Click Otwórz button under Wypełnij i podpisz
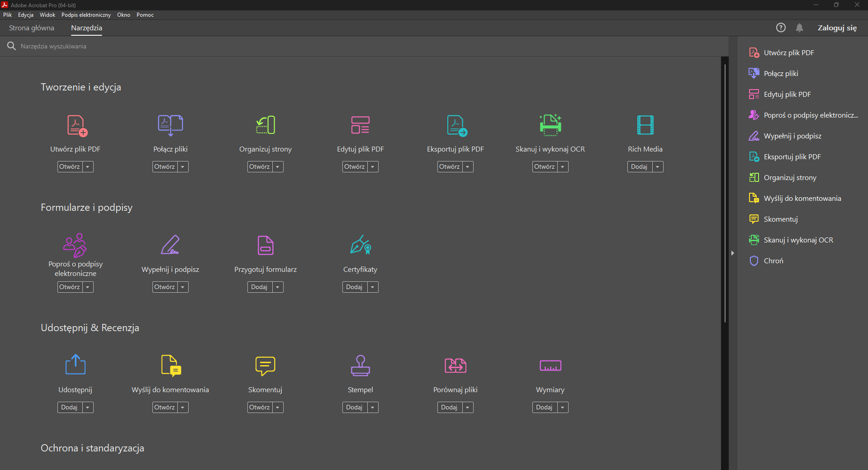Viewport: 868px width, 470px height. [x=165, y=287]
